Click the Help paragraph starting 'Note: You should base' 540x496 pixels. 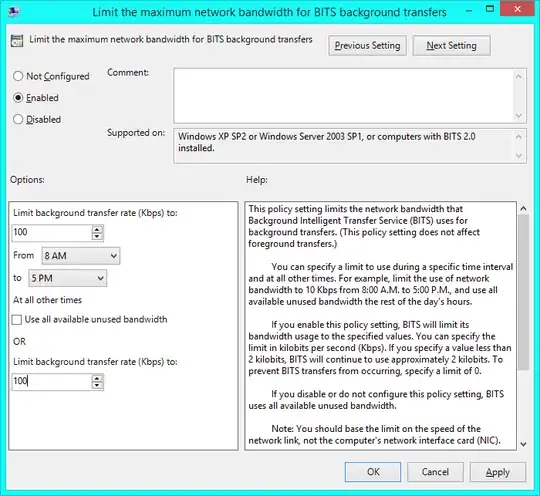pyautogui.click(x=375, y=435)
